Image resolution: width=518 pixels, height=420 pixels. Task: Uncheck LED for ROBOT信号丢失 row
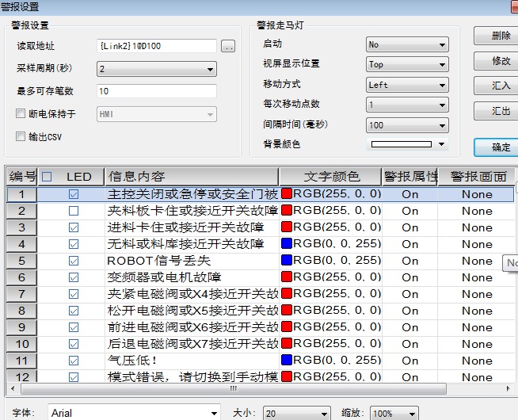74,261
